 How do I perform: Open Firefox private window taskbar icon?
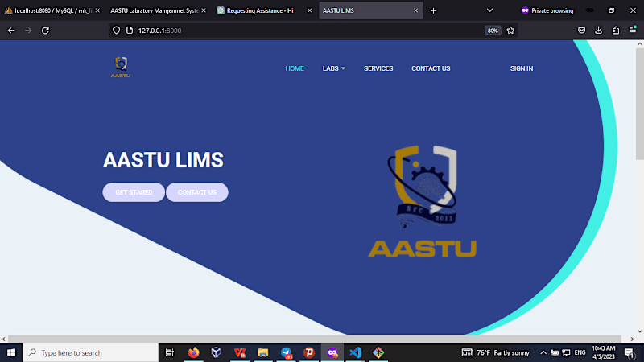pyautogui.click(x=332, y=352)
